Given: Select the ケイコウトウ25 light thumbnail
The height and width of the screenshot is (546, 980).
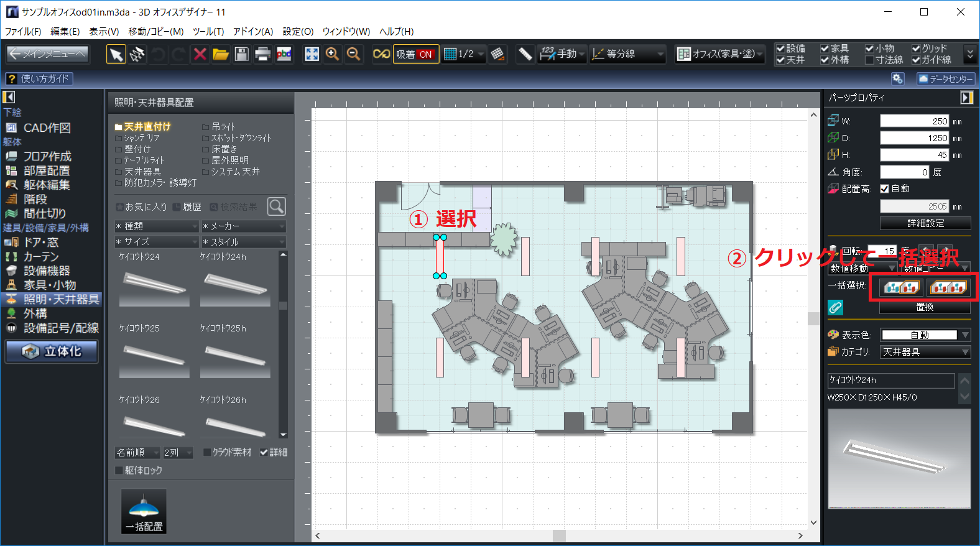Looking at the screenshot, I should coord(154,357).
